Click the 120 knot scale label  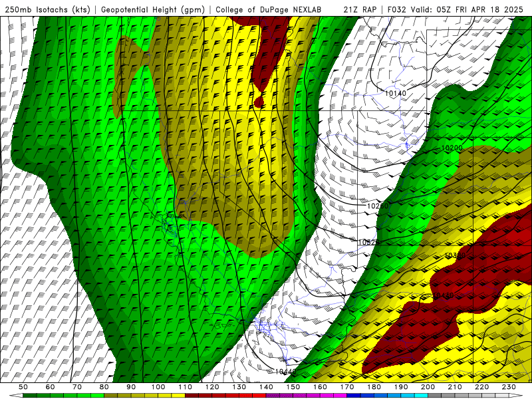212,387
